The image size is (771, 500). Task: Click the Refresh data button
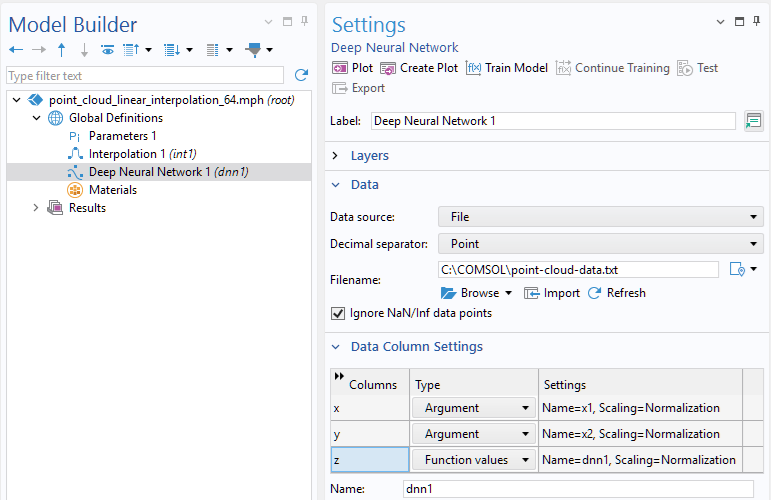[x=617, y=293]
